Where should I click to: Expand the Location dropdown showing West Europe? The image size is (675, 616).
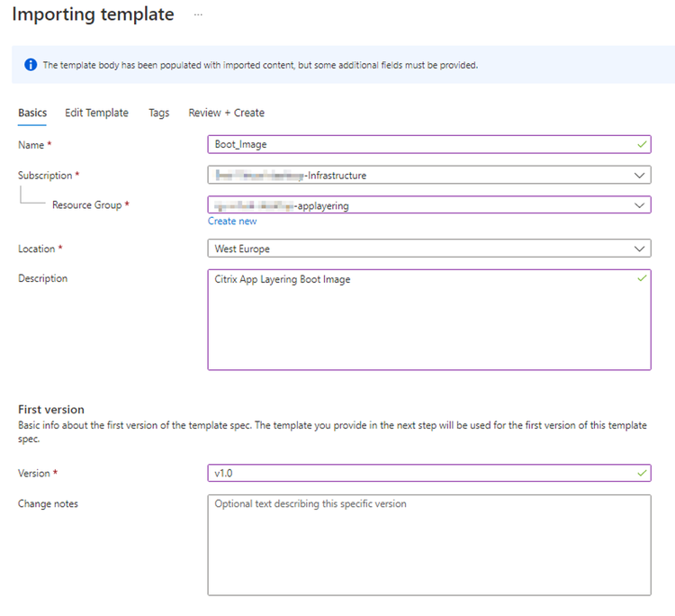[x=429, y=249]
